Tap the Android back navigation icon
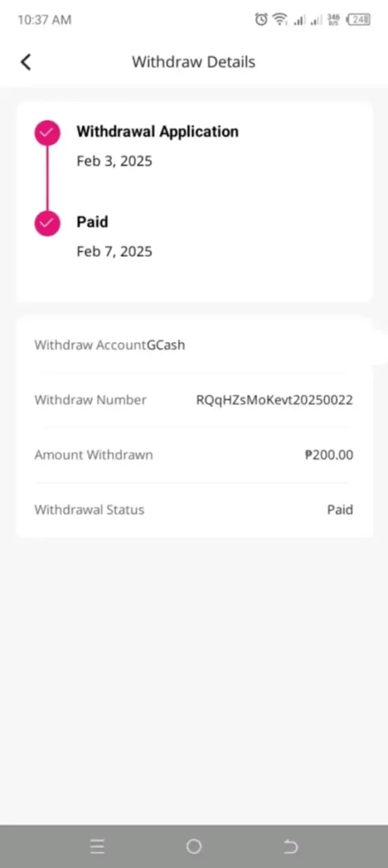The image size is (388, 868). 290,846
